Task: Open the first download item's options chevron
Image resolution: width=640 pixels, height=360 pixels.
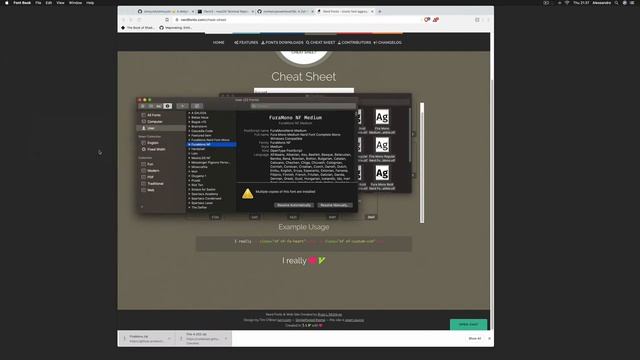Action: (169, 338)
